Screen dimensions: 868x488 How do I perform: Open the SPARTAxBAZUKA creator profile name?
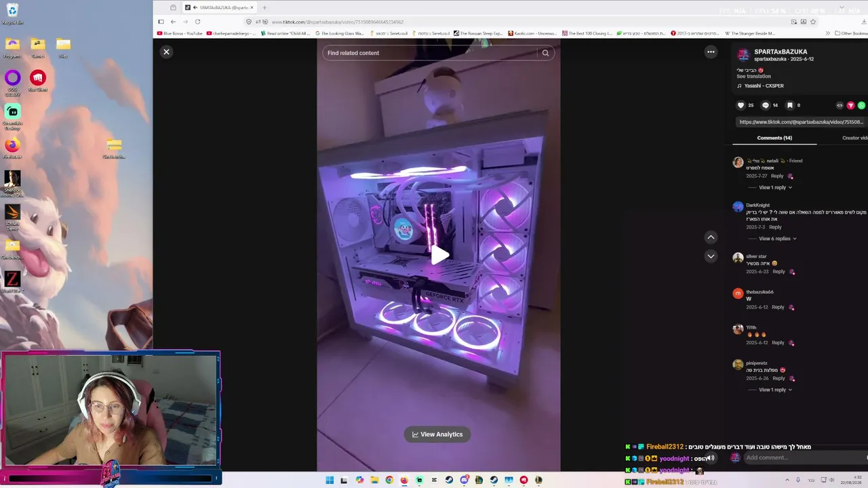click(781, 52)
